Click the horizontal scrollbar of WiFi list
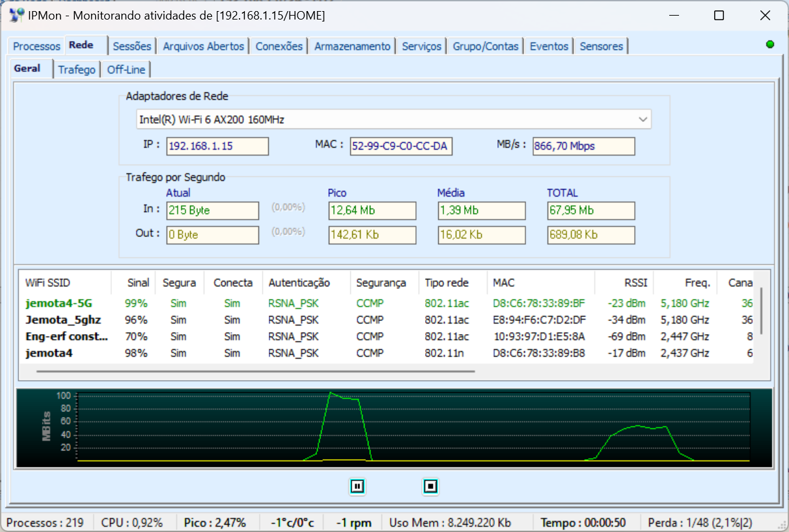The width and height of the screenshot is (789, 532). point(256,371)
